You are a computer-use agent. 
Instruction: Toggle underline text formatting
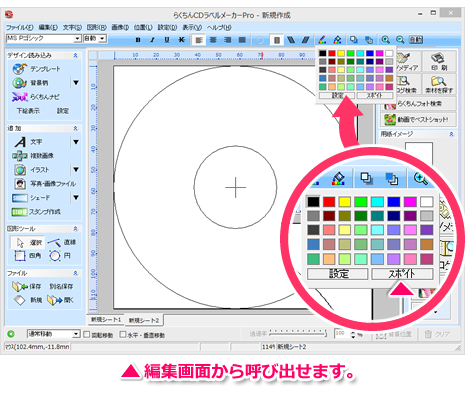pyautogui.click(x=167, y=40)
